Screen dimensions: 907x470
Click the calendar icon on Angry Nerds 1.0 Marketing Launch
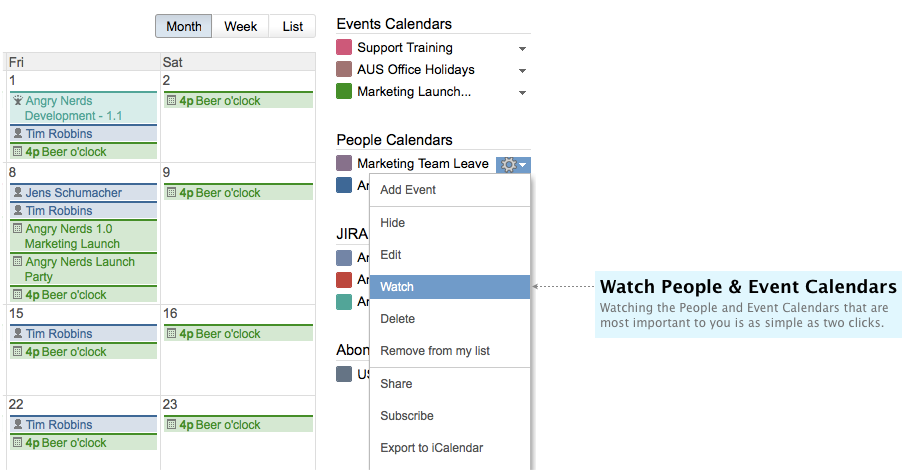[17, 229]
